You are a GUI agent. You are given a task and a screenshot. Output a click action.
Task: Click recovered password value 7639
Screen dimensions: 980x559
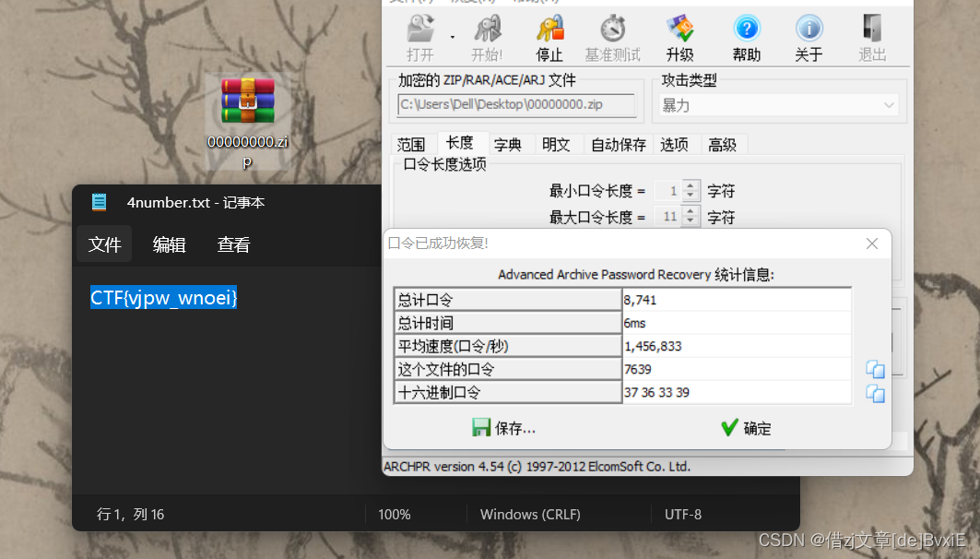point(638,370)
